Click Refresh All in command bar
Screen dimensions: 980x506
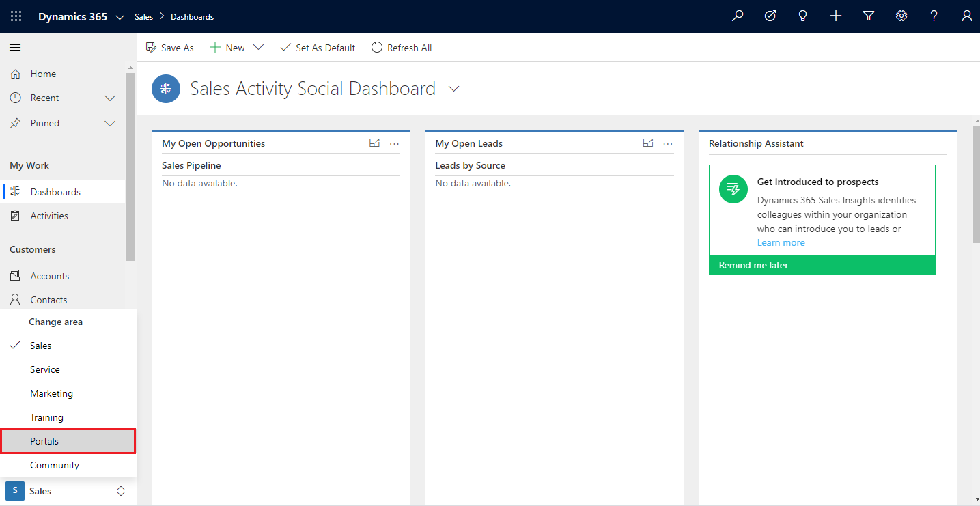[402, 48]
